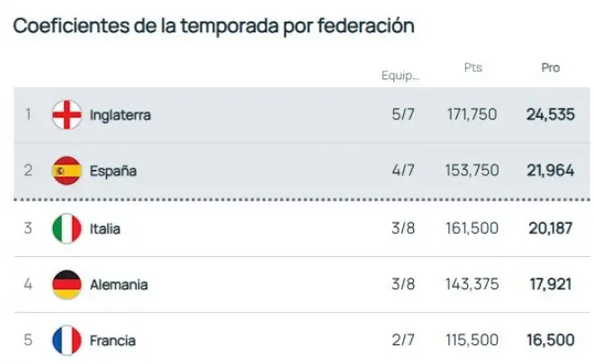Click Alemania's 17,921 average value
Image resolution: width=594 pixels, height=364 pixels.
coord(550,285)
